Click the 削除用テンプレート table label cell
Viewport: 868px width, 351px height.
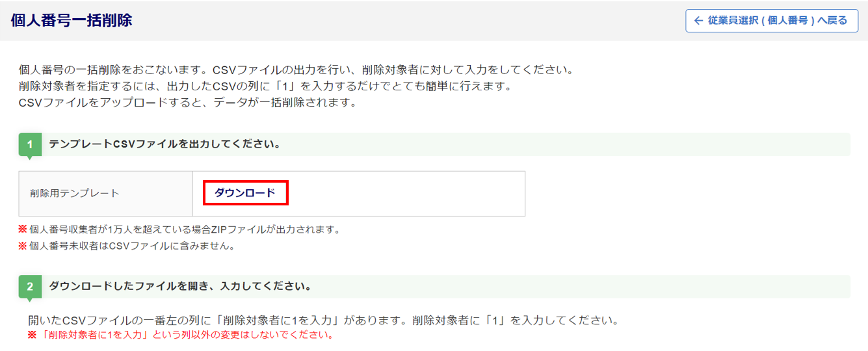[x=106, y=194]
